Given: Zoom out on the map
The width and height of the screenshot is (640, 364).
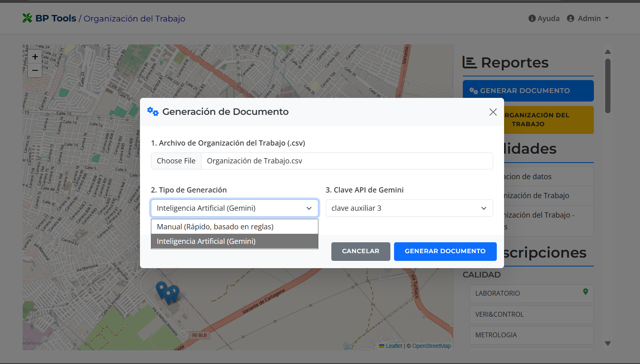Looking at the screenshot, I should click(35, 70).
